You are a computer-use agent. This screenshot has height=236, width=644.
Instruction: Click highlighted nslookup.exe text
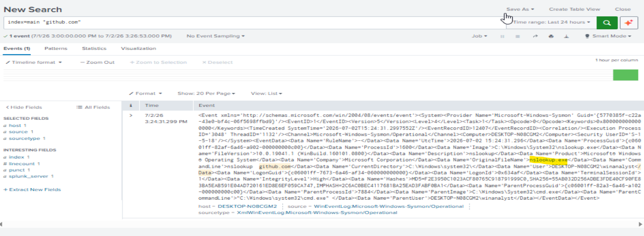point(548,160)
